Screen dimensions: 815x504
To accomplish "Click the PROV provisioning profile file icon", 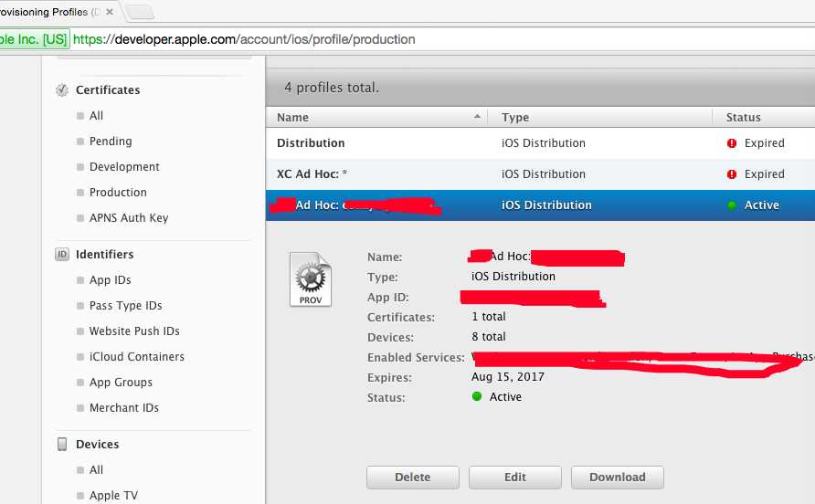I will click(311, 279).
